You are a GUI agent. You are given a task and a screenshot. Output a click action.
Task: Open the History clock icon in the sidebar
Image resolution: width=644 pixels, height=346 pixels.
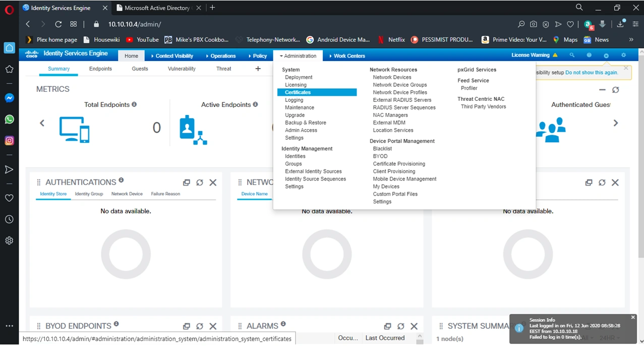pos(9,219)
